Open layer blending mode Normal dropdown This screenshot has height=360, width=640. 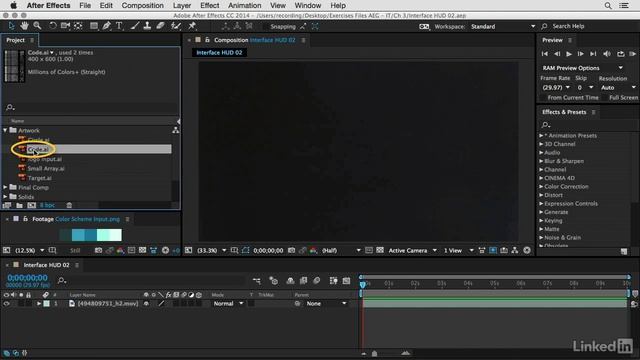pos(228,304)
